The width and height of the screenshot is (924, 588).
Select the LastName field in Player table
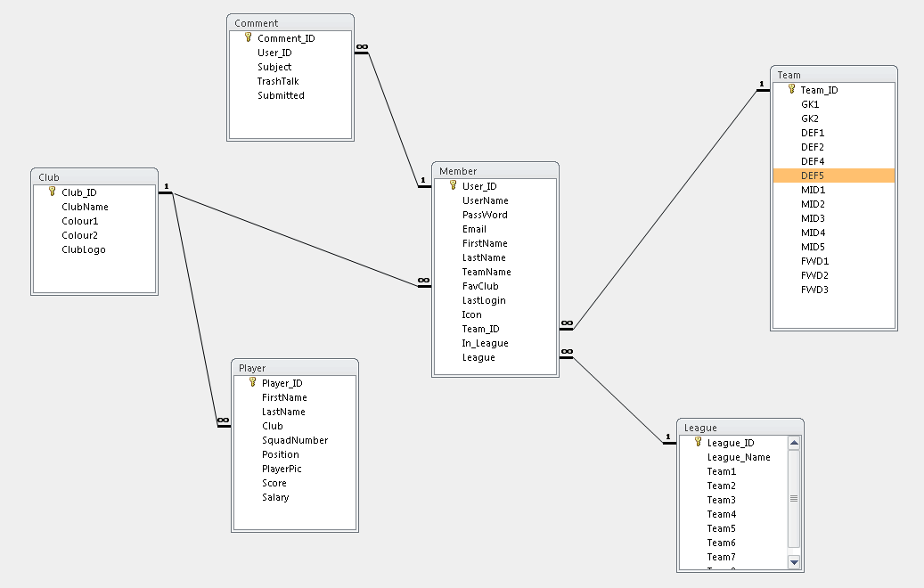click(x=283, y=412)
